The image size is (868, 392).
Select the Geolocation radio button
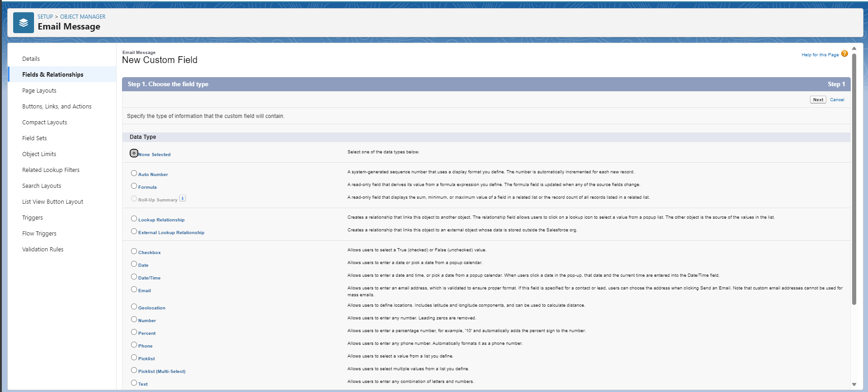point(134,307)
